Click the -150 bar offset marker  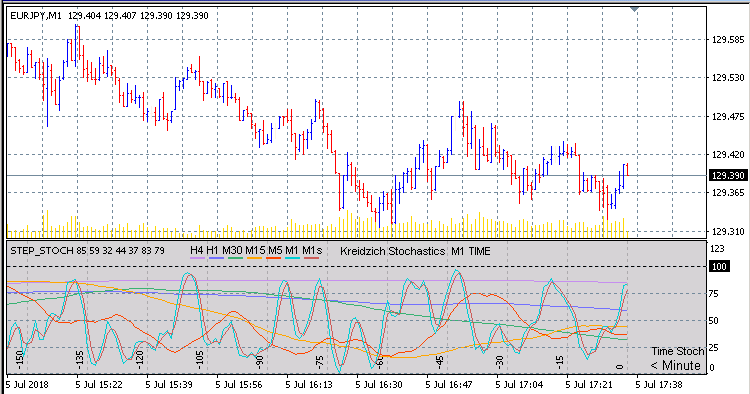(x=20, y=360)
